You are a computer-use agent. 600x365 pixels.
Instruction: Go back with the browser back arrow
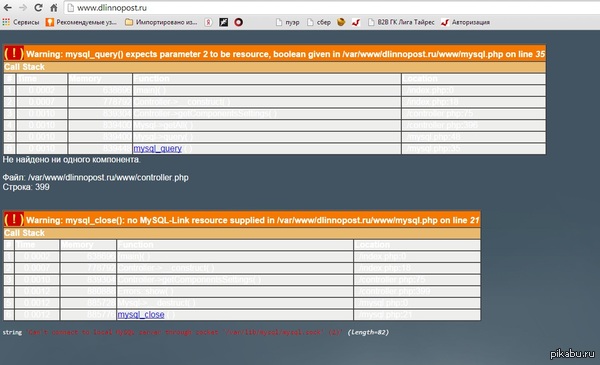point(7,8)
